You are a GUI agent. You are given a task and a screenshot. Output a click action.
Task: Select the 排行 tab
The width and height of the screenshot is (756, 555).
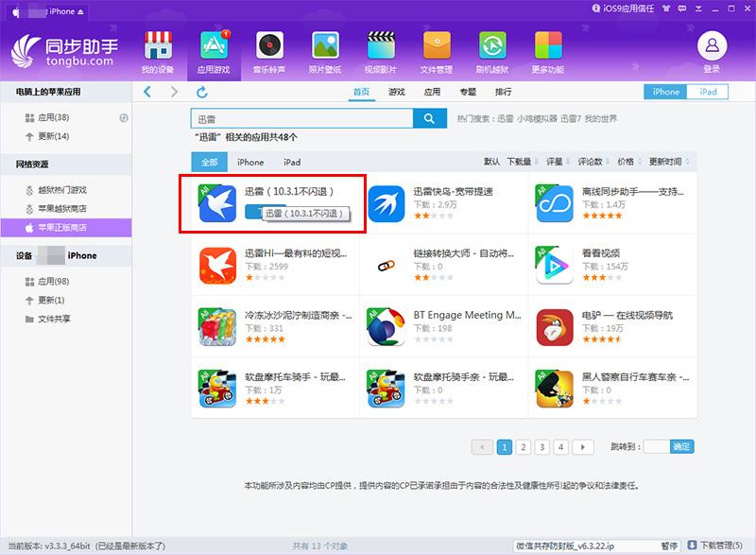(504, 92)
